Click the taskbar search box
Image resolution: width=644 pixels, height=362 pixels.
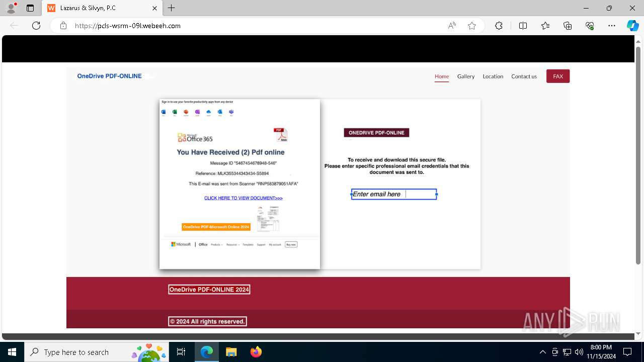(97, 352)
